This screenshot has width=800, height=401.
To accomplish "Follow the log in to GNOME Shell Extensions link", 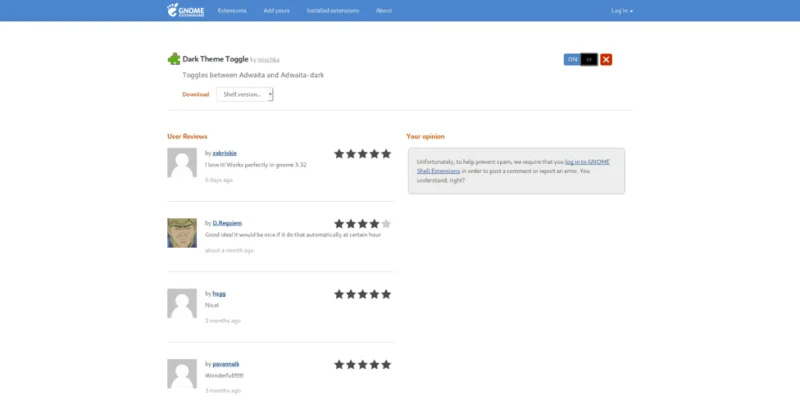I will pos(513,166).
